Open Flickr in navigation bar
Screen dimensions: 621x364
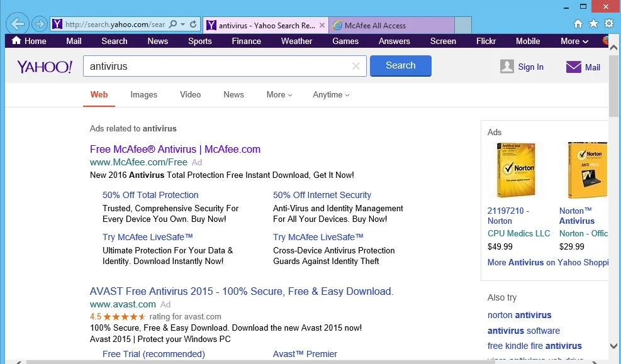tap(486, 41)
